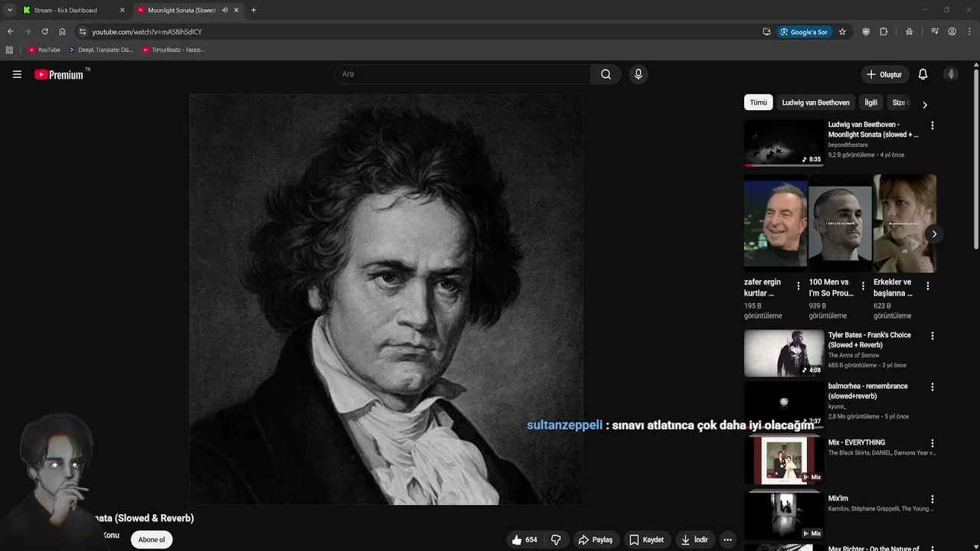Open the DeepL Translate bookmark

click(x=100, y=50)
